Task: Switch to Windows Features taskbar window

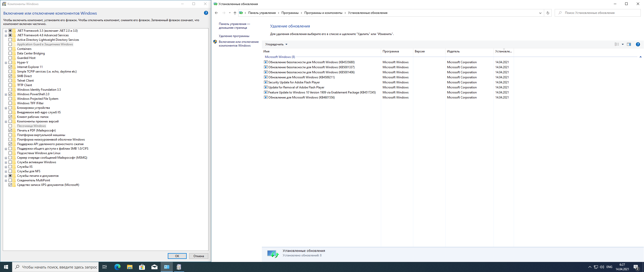Action: [179, 267]
